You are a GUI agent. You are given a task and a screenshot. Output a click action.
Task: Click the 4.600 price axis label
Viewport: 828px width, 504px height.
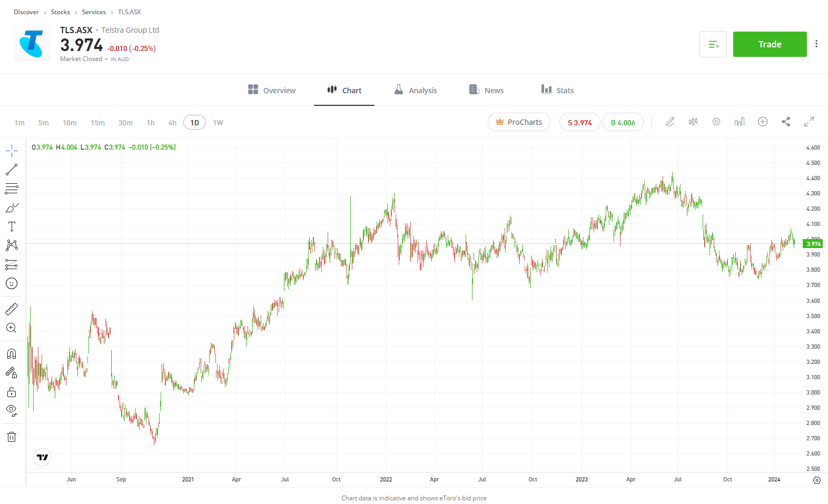point(813,147)
